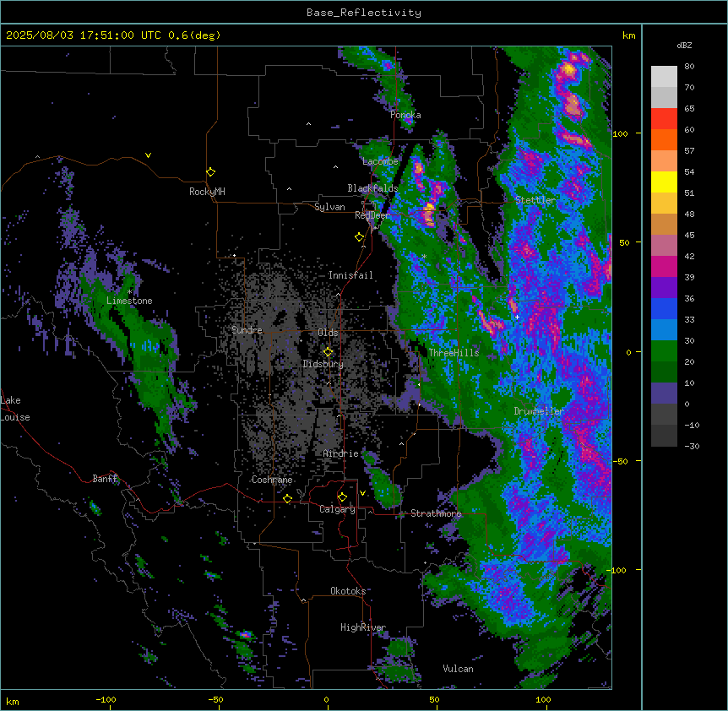Pick the slate swatch between 10 and 0
Screen dimensions: 728x711
[664, 393]
